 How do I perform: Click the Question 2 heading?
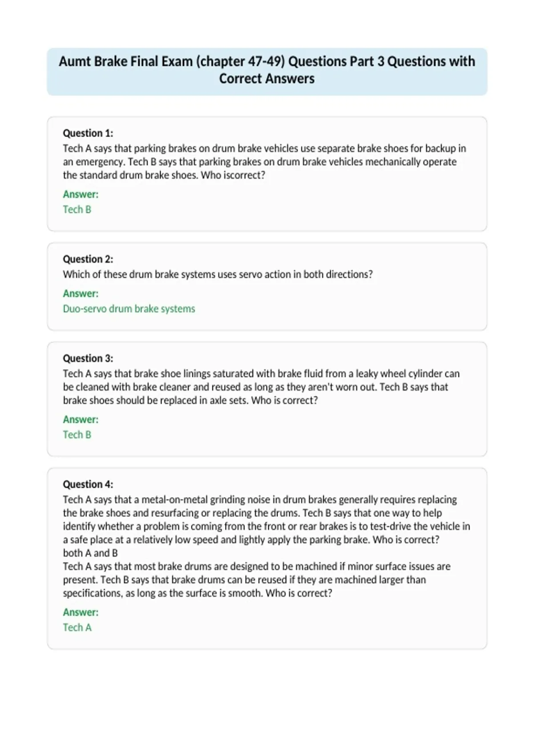(x=88, y=259)
